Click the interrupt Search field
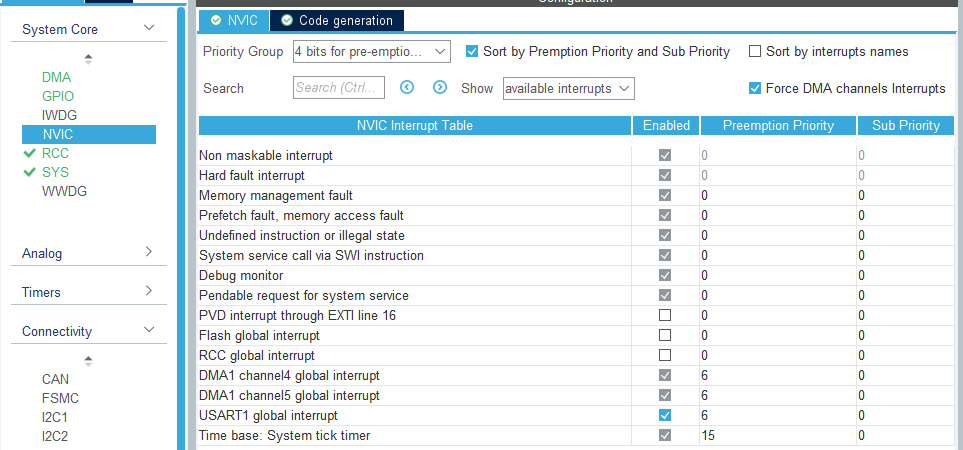963x450 pixels. [x=339, y=88]
